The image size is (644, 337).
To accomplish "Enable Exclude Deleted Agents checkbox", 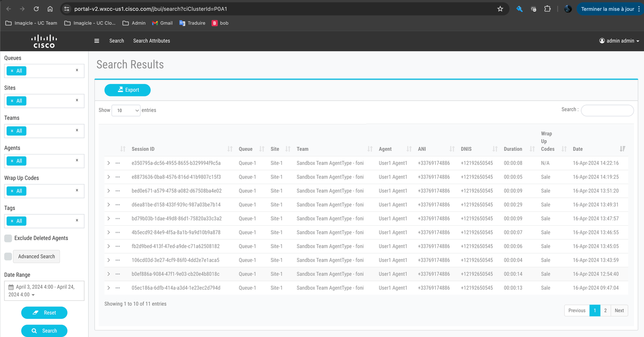I will click(8, 238).
